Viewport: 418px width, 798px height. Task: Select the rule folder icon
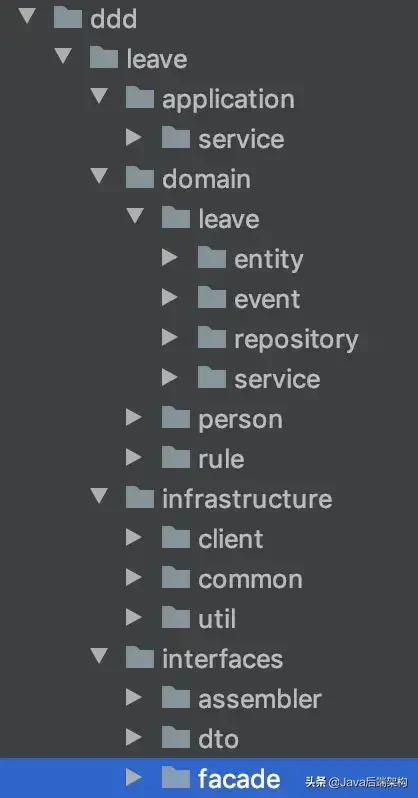click(176, 458)
